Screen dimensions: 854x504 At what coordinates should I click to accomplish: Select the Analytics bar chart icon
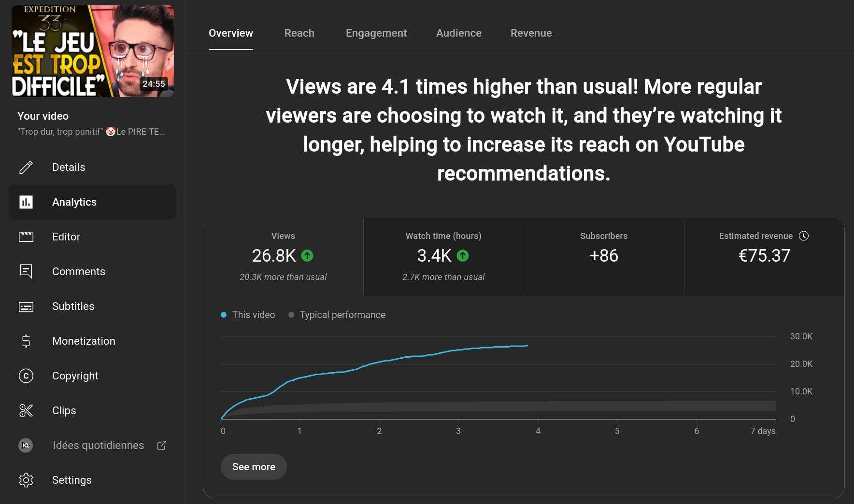[26, 202]
